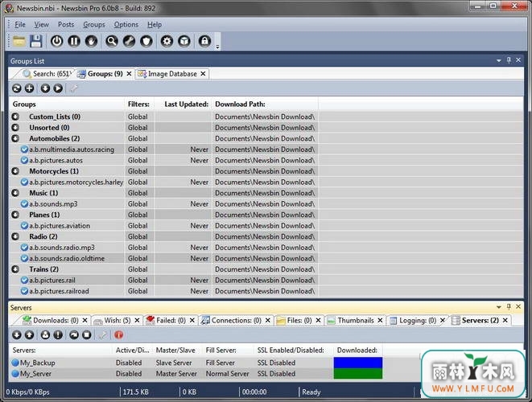
Task: Click the red circular icon in Servers toolbar
Action: (x=118, y=335)
